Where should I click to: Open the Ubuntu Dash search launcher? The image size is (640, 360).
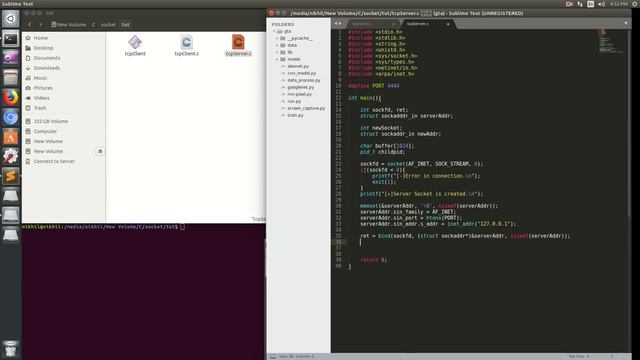click(x=11, y=19)
